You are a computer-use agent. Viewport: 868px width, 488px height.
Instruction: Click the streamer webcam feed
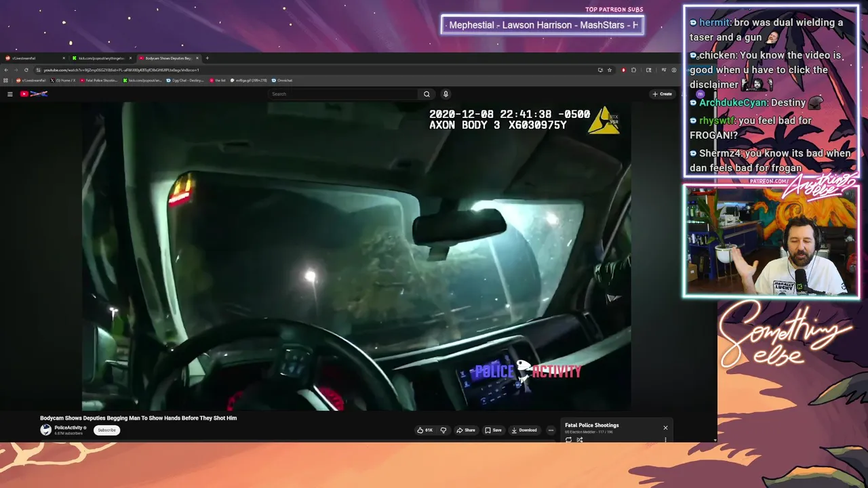[771, 241]
